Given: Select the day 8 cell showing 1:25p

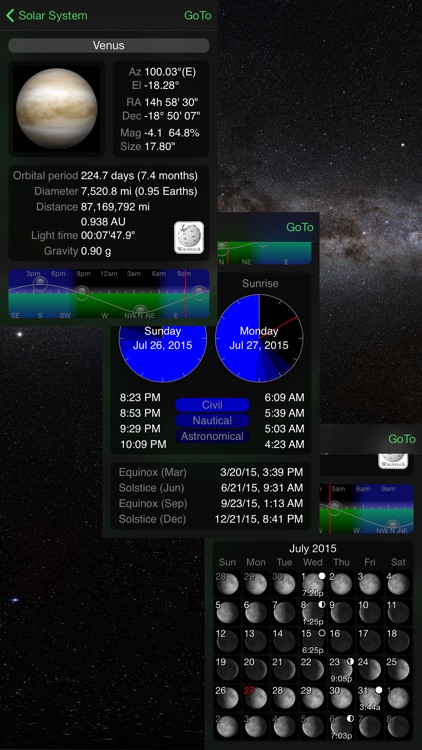Looking at the screenshot, I should (x=313, y=612).
